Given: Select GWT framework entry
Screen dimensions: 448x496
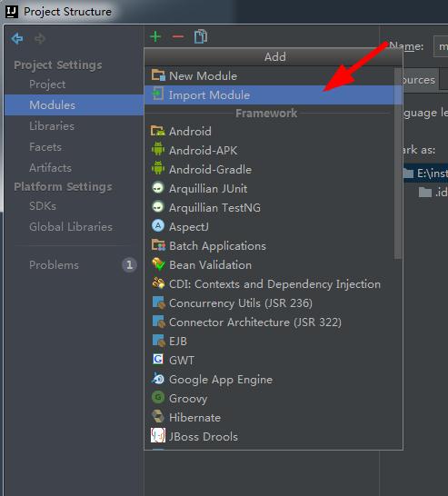Looking at the screenshot, I should click(274, 361).
